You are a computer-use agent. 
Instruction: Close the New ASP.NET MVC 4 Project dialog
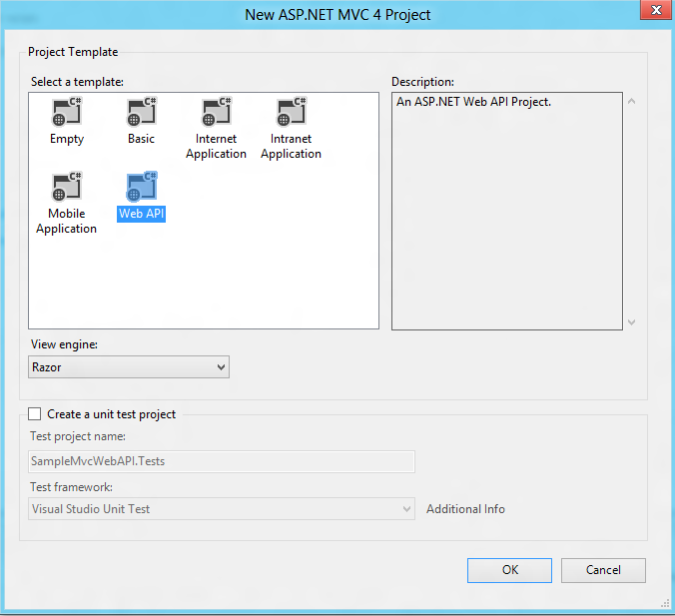[x=656, y=10]
